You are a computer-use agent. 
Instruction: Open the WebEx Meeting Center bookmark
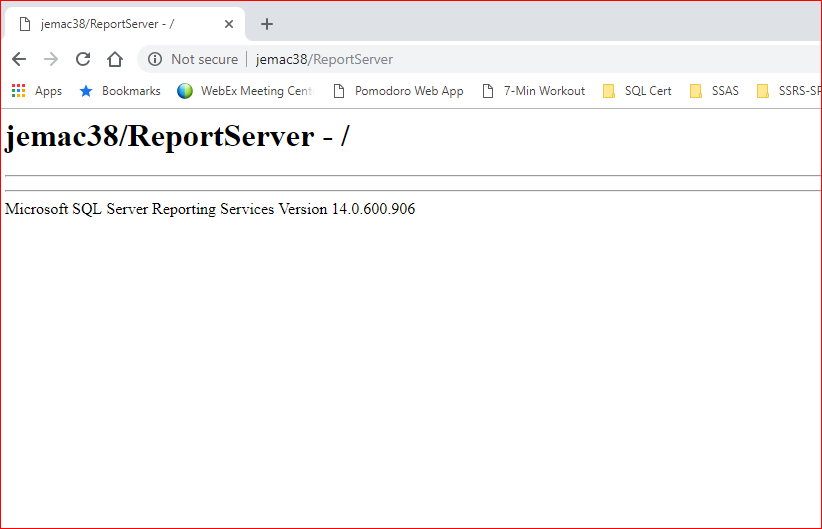[x=245, y=91]
